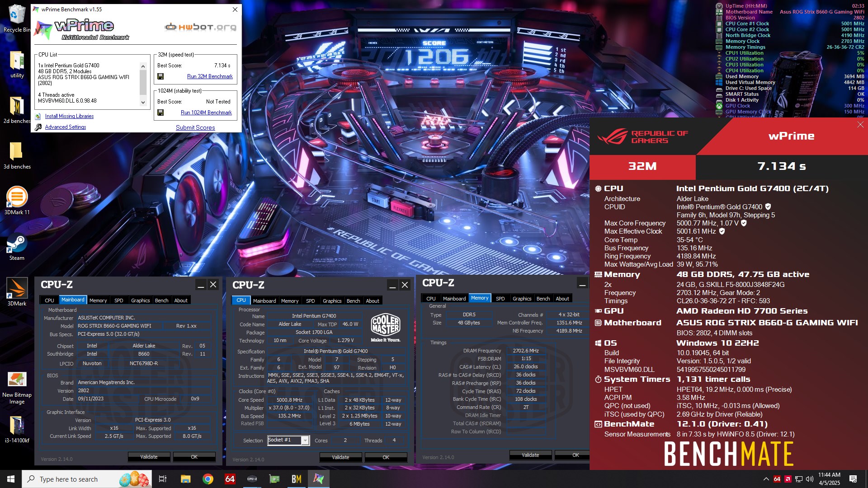This screenshot has width=868, height=488.
Task: Click the hwbot.org logo in wPrime
Action: point(200,27)
